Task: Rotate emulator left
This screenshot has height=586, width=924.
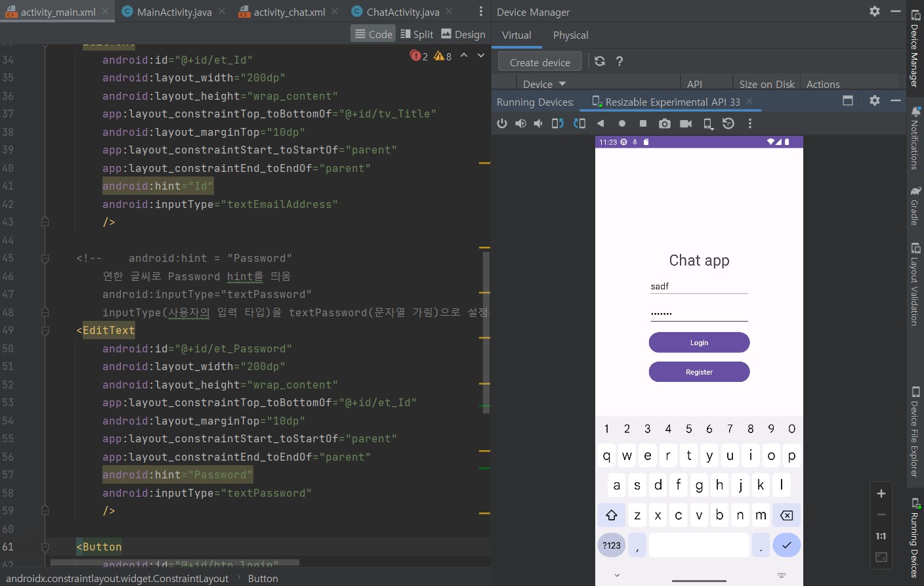Action: (x=558, y=123)
